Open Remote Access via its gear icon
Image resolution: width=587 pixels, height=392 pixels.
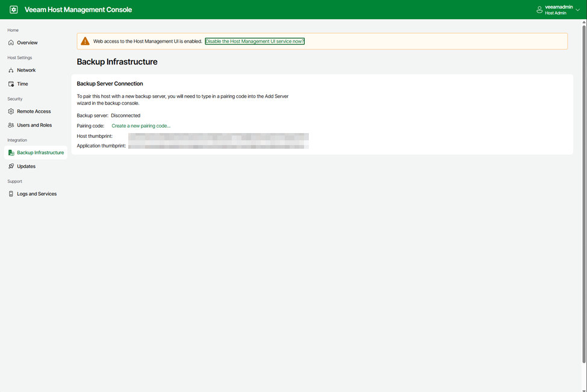pos(11,111)
